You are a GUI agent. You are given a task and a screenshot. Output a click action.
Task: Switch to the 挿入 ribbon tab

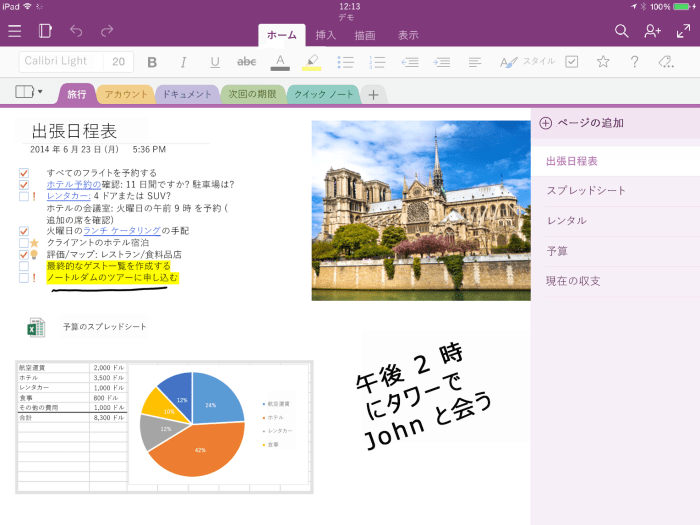(x=325, y=35)
